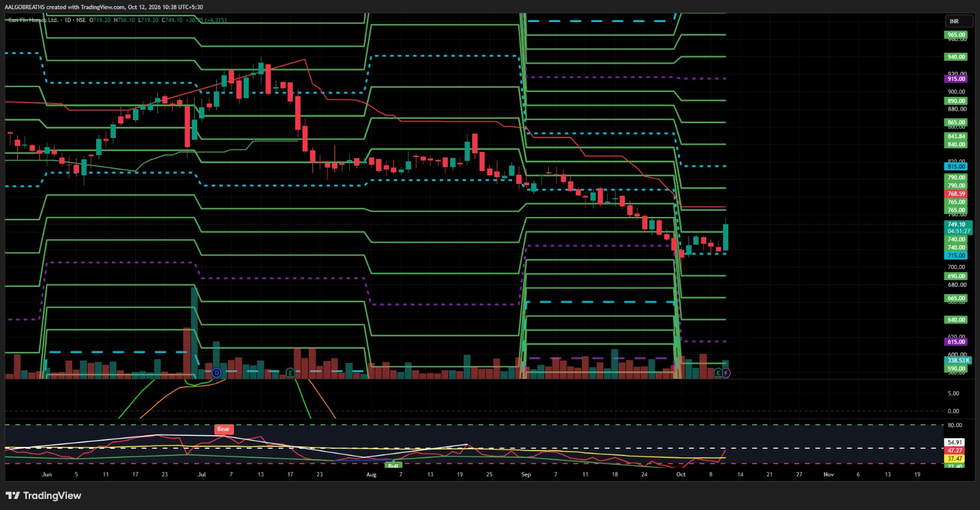The height and width of the screenshot is (510, 980).
Task: Click the 27 date label on time axis
Action: click(799, 474)
